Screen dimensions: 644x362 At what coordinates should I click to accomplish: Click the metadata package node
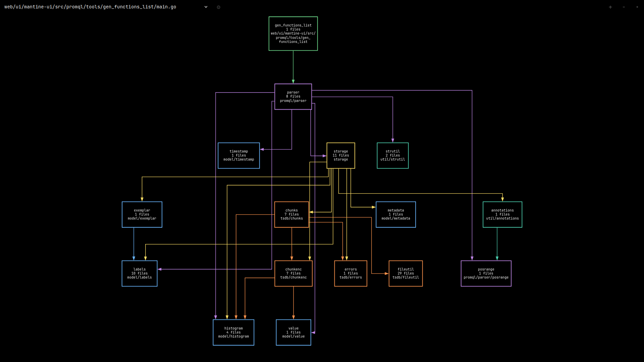click(395, 215)
